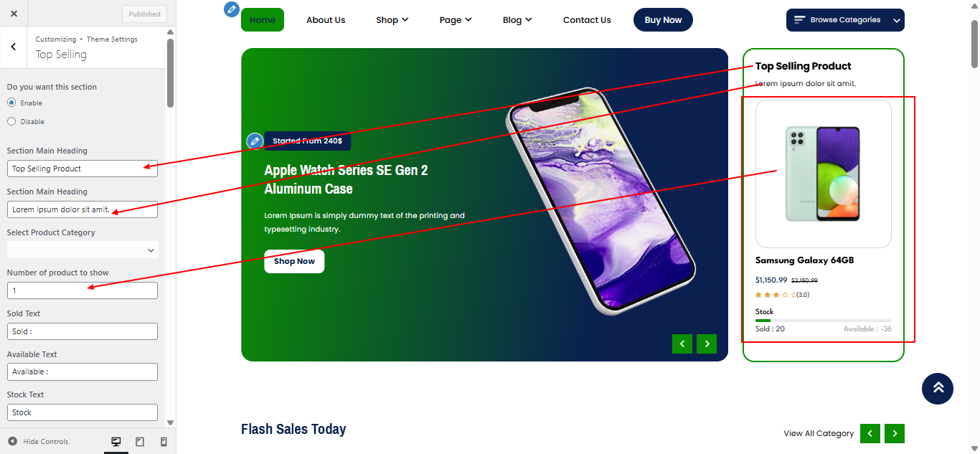Open the Select Product Category dropdown

[83, 250]
